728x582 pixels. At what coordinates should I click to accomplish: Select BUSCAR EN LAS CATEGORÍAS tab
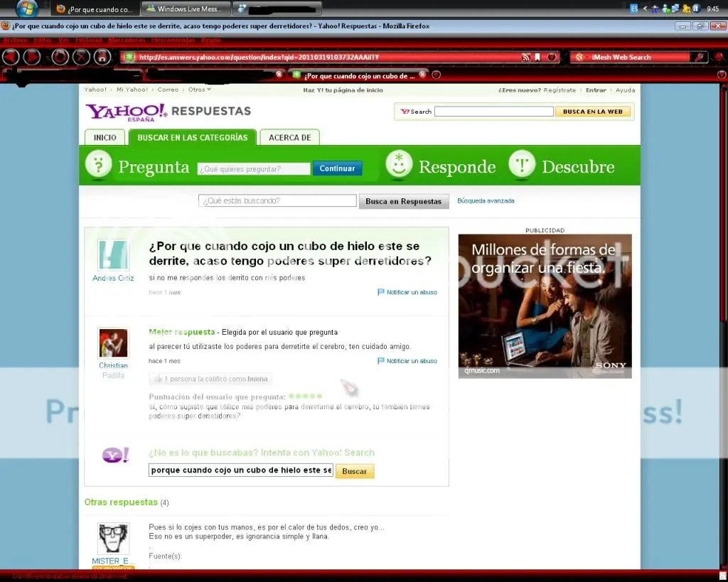192,137
